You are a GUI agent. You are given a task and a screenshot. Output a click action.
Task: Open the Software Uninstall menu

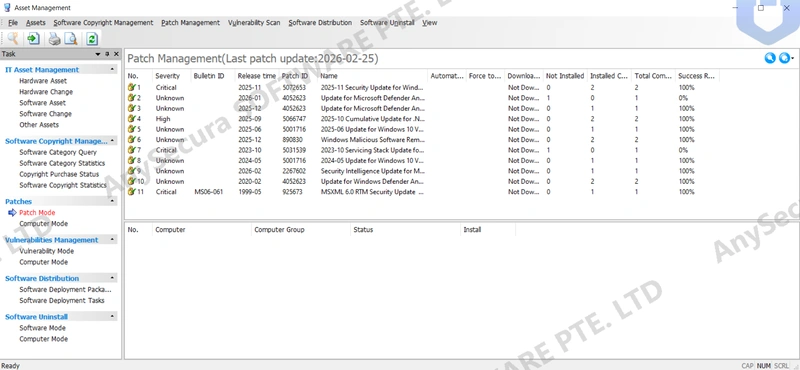point(387,22)
